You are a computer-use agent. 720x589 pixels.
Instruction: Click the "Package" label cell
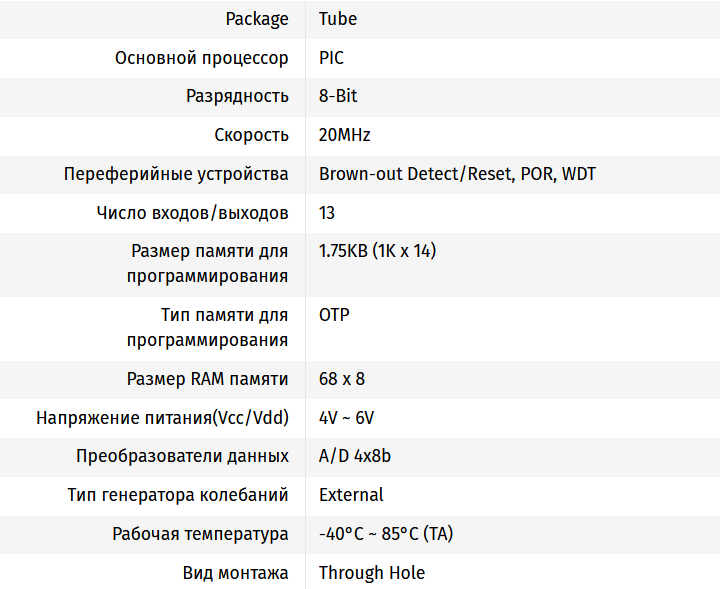coord(257,19)
